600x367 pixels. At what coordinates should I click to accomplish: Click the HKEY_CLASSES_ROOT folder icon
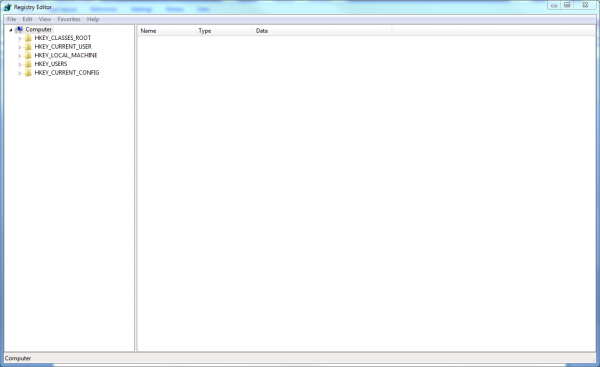click(x=28, y=38)
